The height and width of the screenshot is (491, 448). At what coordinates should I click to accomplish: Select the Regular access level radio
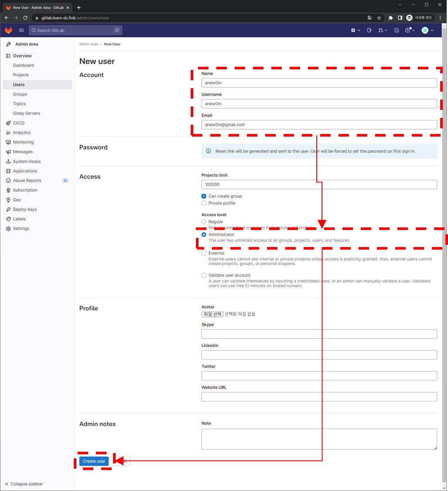click(x=204, y=222)
